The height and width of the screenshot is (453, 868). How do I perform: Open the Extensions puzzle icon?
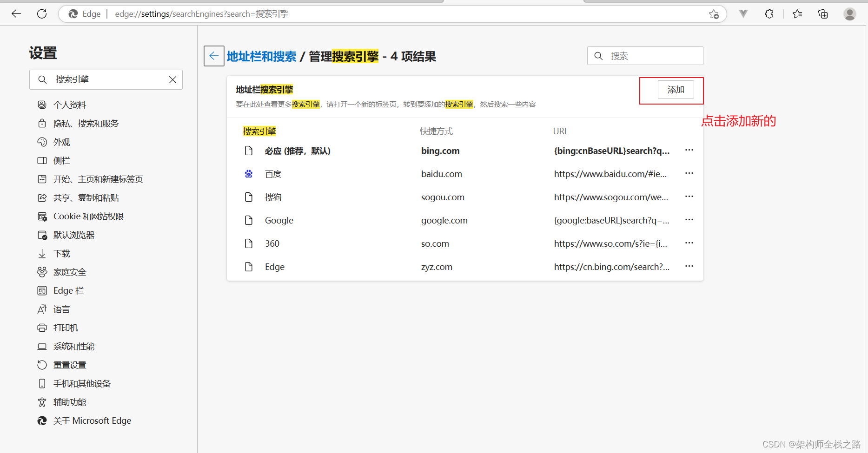coord(769,14)
